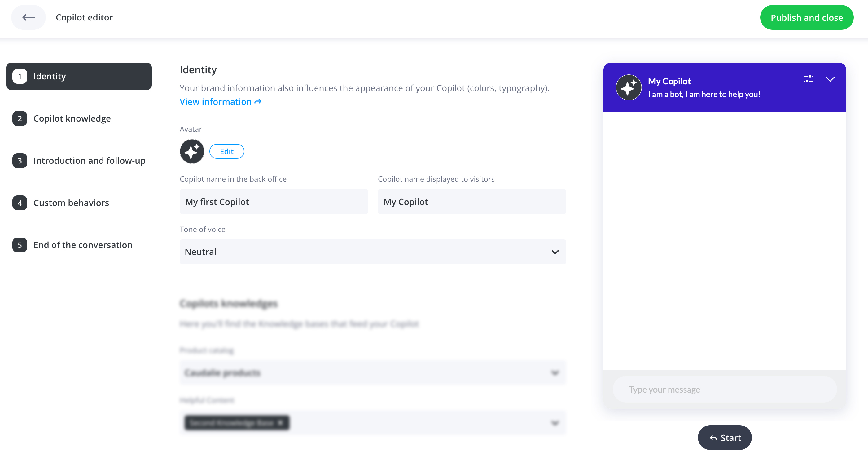Restart the chat with the Start button

[x=725, y=438]
